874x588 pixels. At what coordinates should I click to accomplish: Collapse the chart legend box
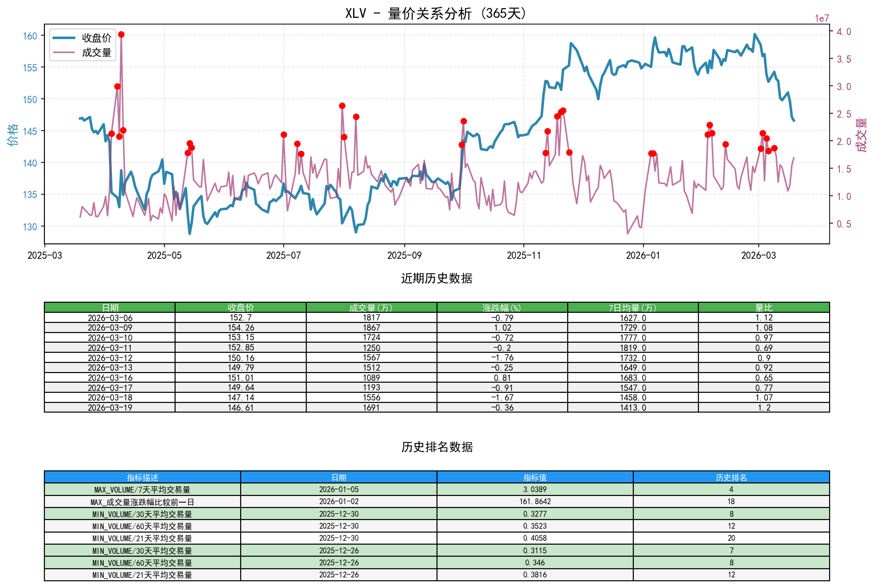coord(82,45)
